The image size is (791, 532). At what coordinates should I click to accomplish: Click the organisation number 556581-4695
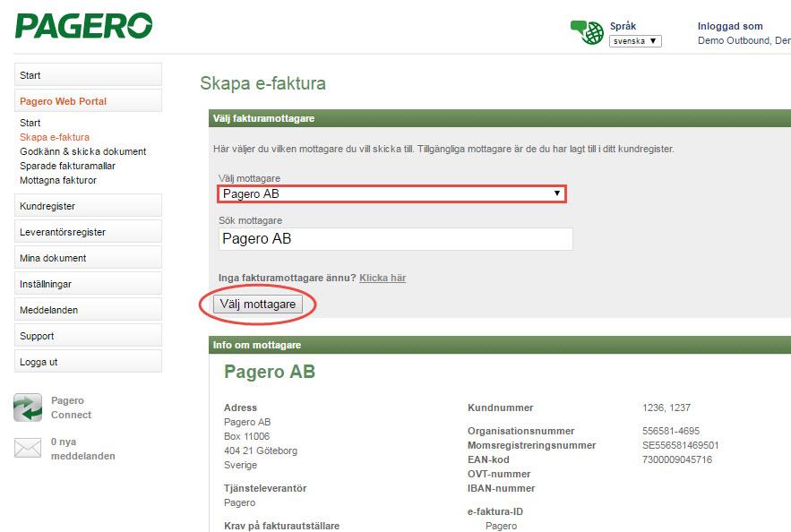[x=671, y=431]
